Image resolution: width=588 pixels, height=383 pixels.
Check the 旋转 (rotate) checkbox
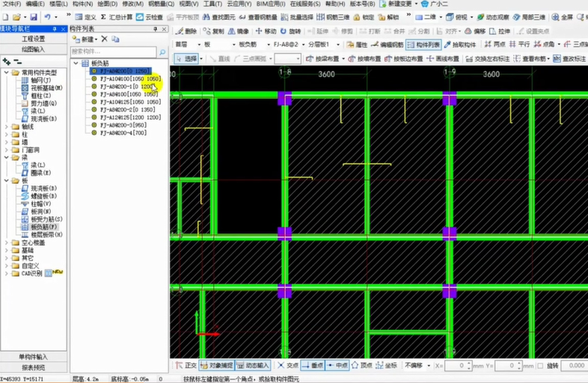tap(540, 366)
